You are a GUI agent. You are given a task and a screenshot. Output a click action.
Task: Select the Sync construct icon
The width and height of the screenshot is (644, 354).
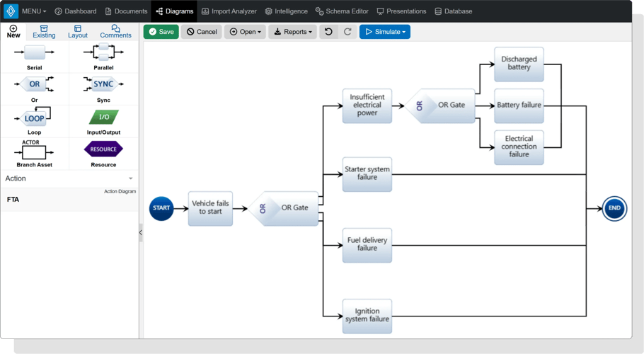[103, 84]
